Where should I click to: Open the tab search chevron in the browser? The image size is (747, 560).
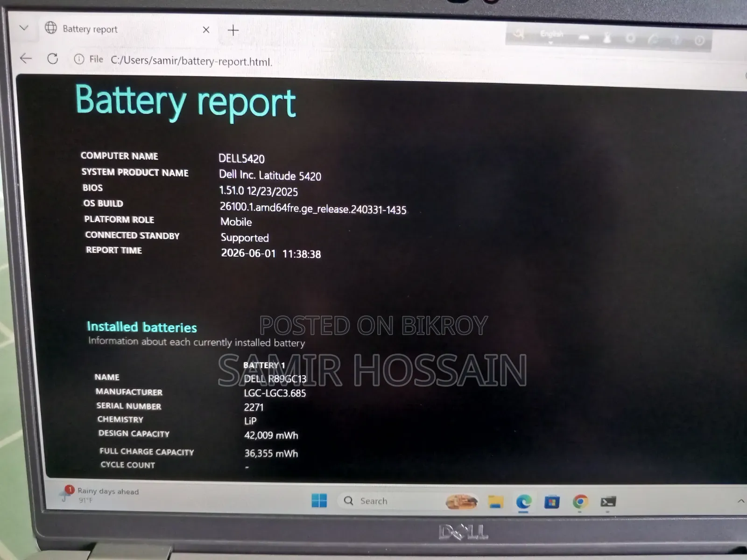[x=24, y=28]
